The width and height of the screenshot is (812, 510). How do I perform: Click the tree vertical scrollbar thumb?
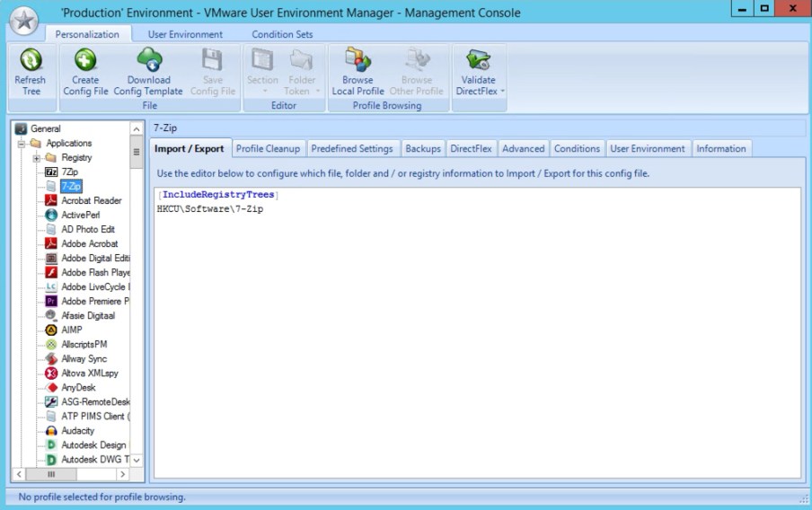(137, 153)
